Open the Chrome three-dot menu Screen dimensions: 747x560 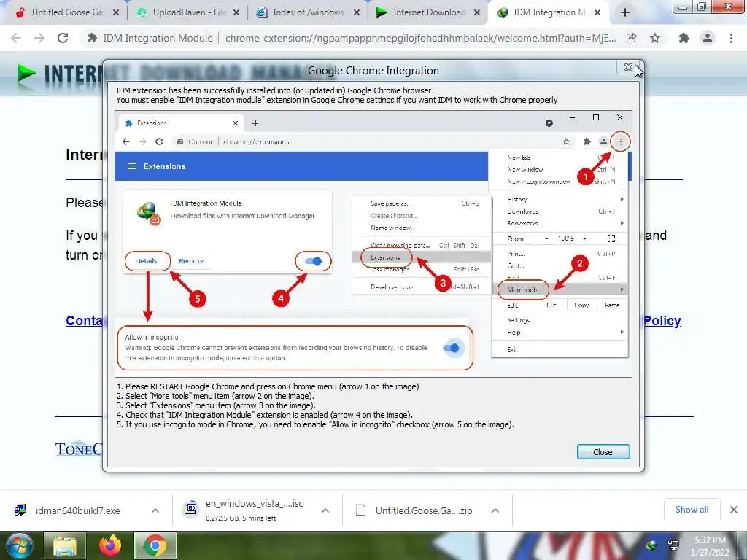(731, 38)
